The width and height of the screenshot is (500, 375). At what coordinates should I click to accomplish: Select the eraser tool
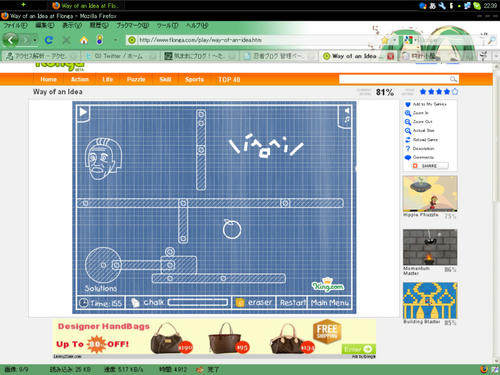pos(254,302)
